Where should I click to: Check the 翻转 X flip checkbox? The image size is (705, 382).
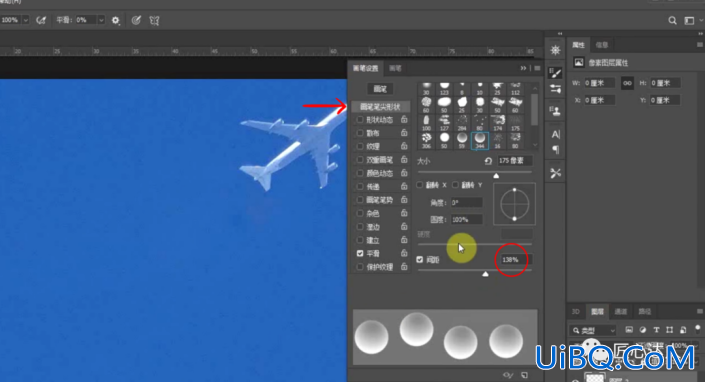(419, 185)
